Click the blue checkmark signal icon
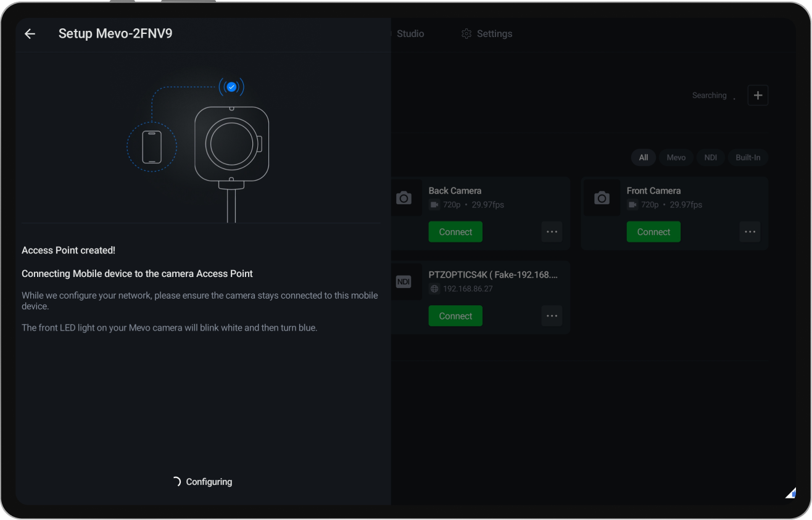This screenshot has width=812, height=520. [x=231, y=88]
